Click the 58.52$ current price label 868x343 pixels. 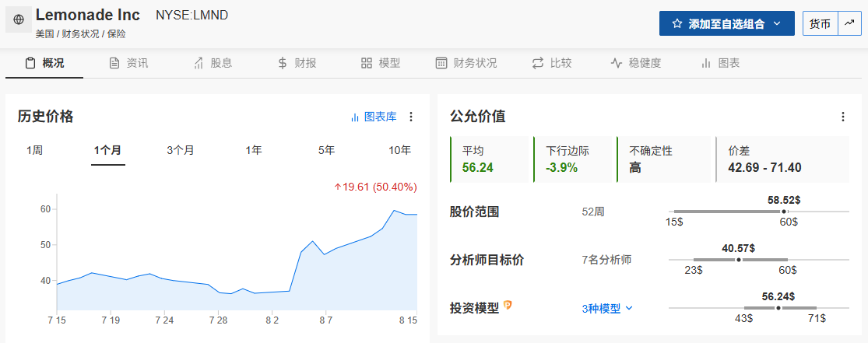pyautogui.click(x=784, y=200)
